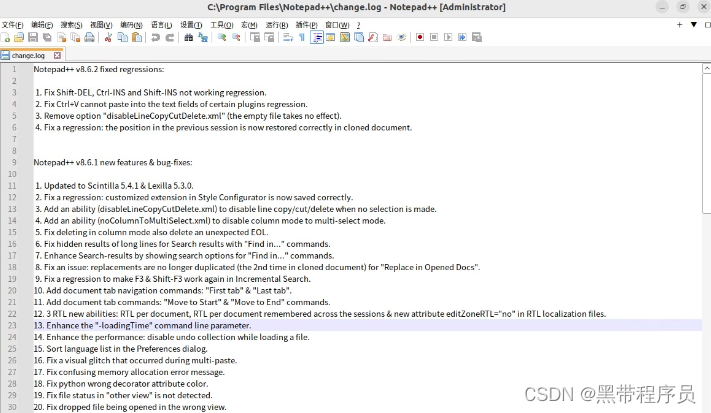
Task: Zoom in with the magnifier plus icon
Action: 222,38
